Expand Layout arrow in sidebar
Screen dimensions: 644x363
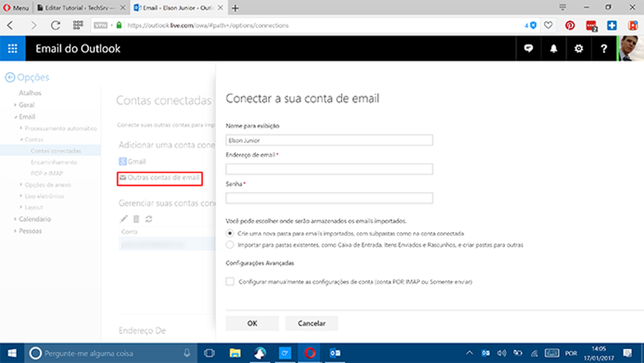click(21, 207)
